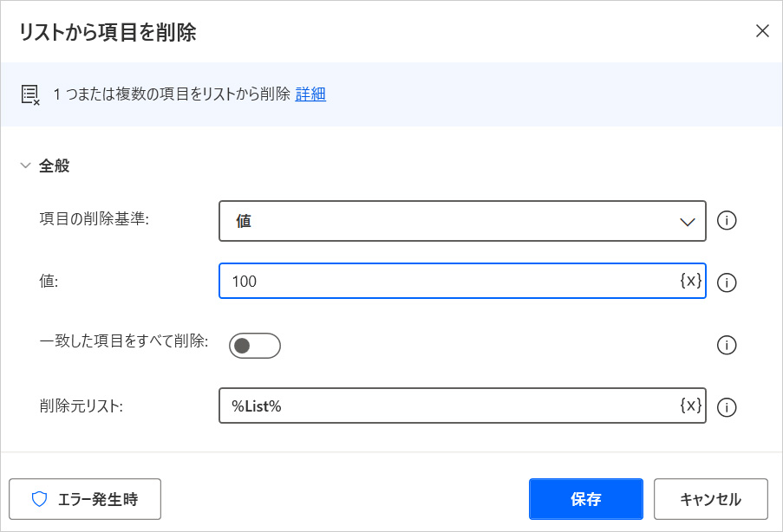783x532 pixels.
Task: Open 詳細 link in banner
Action: point(310,94)
